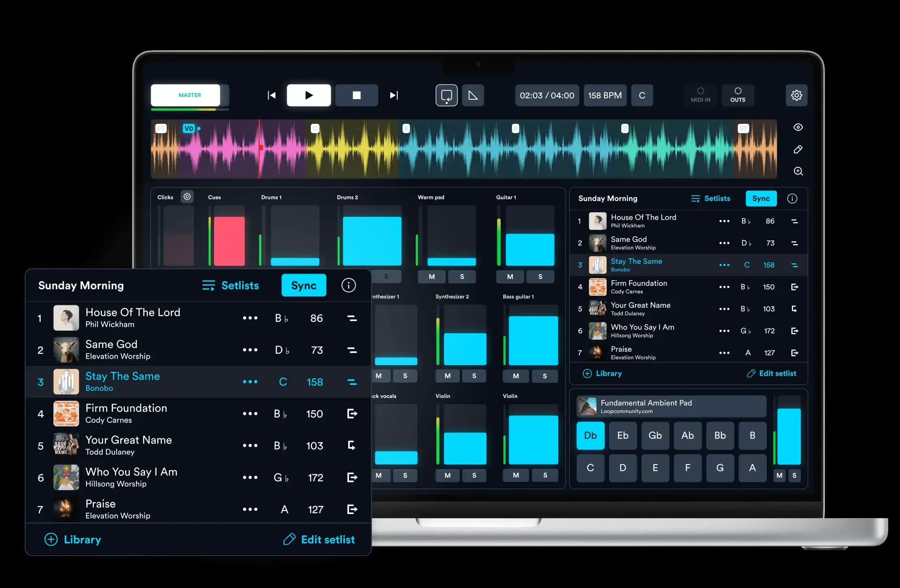Mute the Drums 2 track

[x=356, y=277]
